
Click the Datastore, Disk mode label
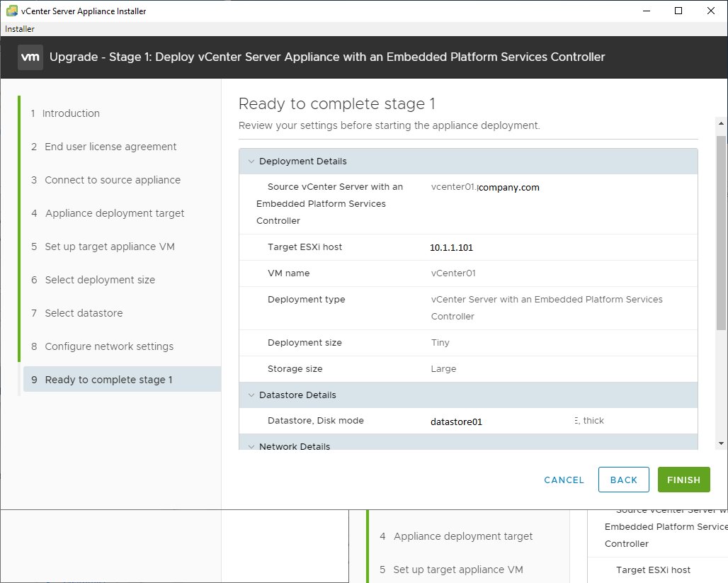point(316,420)
